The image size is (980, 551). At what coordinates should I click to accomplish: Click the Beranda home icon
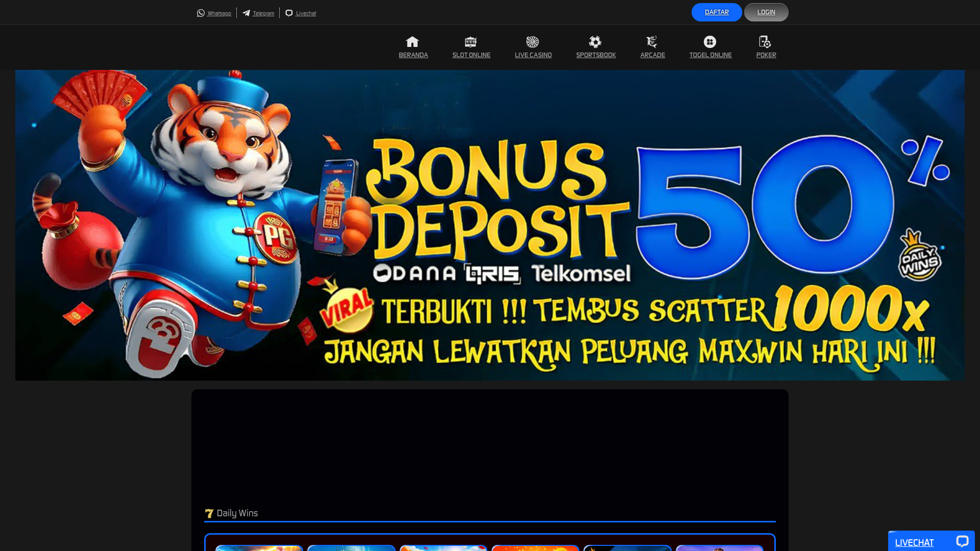coord(412,42)
